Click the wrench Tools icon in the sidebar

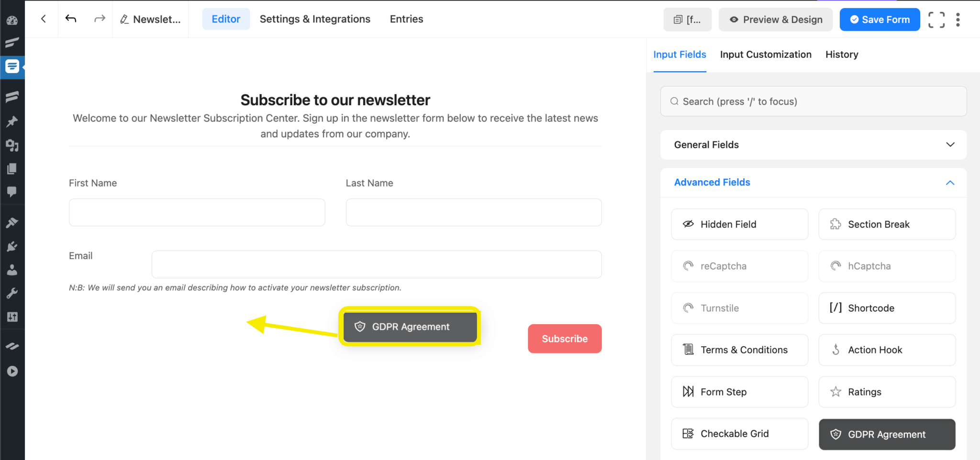[x=12, y=293]
